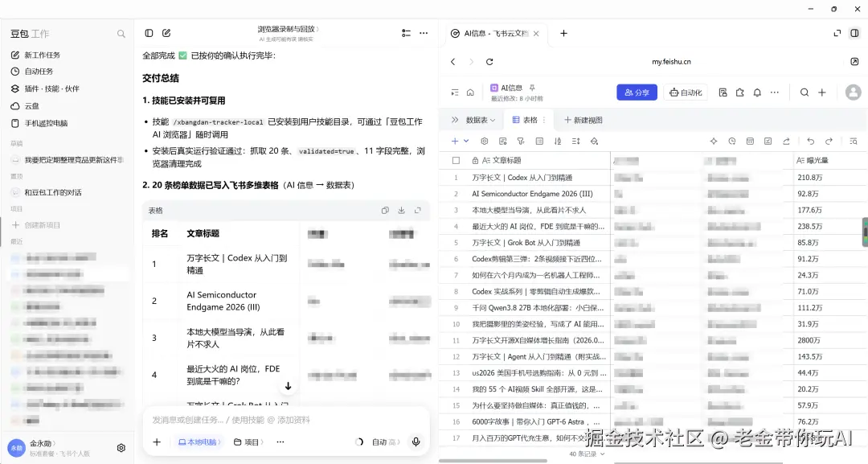868x464 pixels.
Task: Expand the Feishu side panel double chevron
Action: pos(454,120)
